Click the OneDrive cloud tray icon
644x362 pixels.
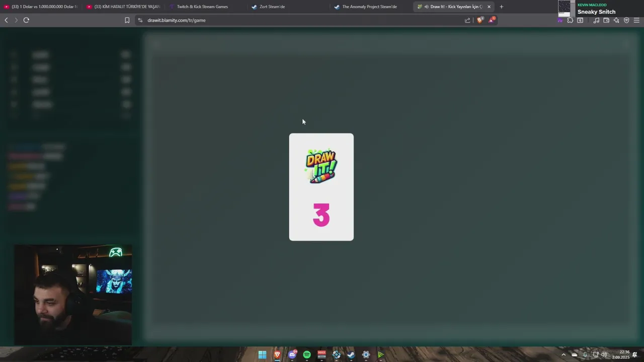click(574, 355)
